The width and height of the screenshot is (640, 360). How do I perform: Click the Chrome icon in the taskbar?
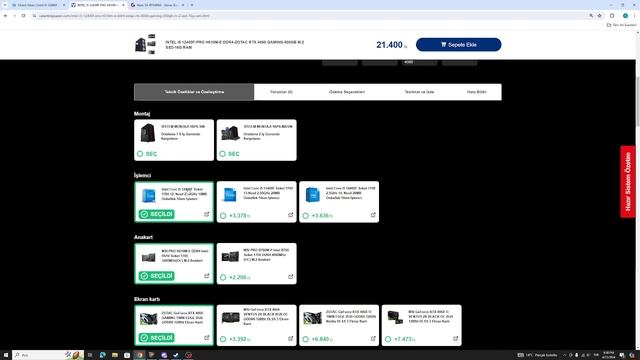[x=139, y=355]
